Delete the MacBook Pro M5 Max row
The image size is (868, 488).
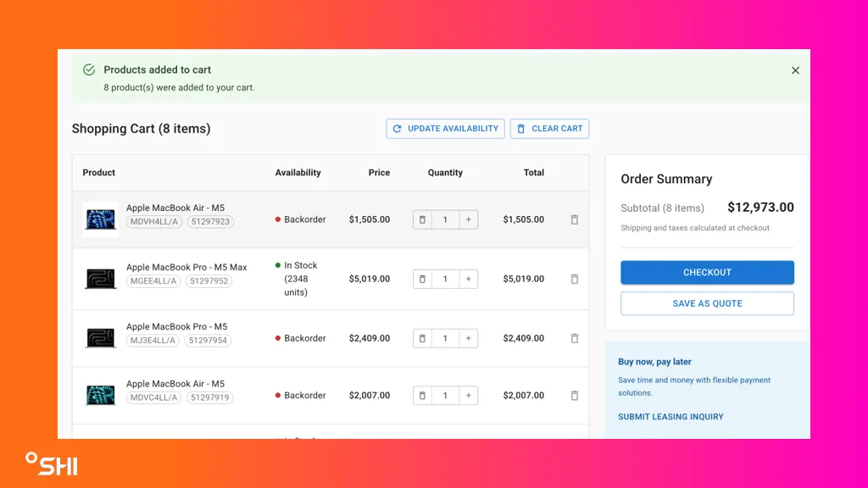[x=574, y=279]
